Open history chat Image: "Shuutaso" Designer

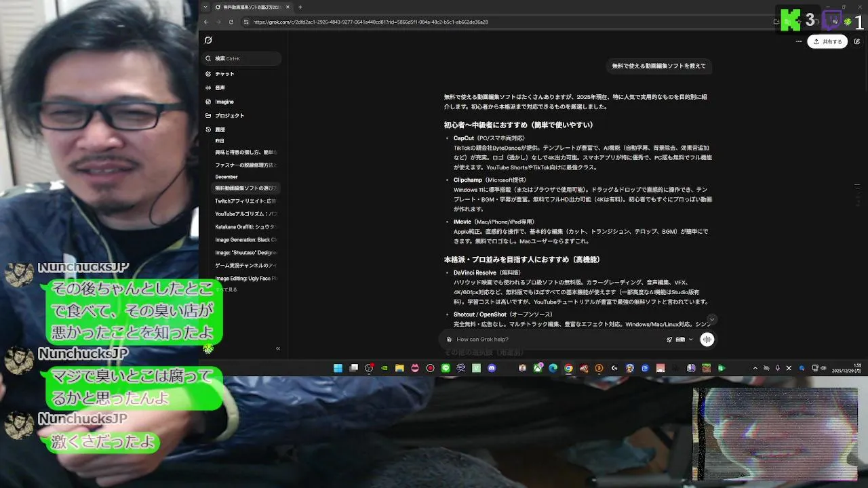point(245,253)
